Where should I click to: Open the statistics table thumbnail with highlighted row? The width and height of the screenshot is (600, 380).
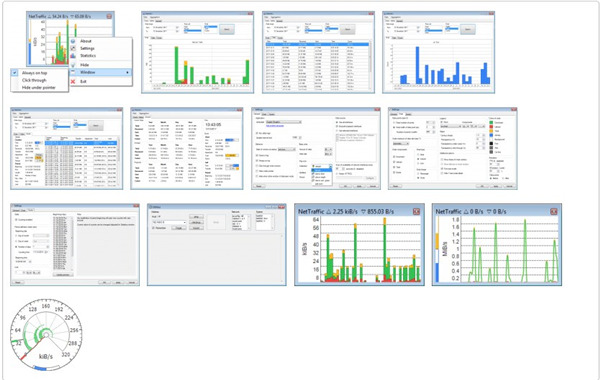click(318, 52)
